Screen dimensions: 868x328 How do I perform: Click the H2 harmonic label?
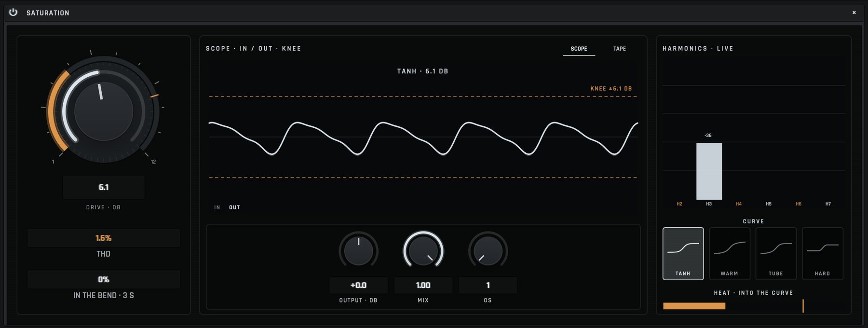679,204
